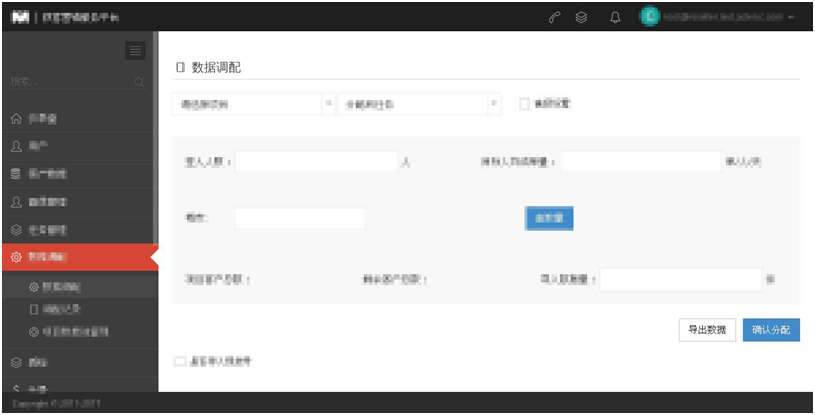Click the 确认分配 button
The height and width of the screenshot is (415, 815).
click(x=771, y=330)
